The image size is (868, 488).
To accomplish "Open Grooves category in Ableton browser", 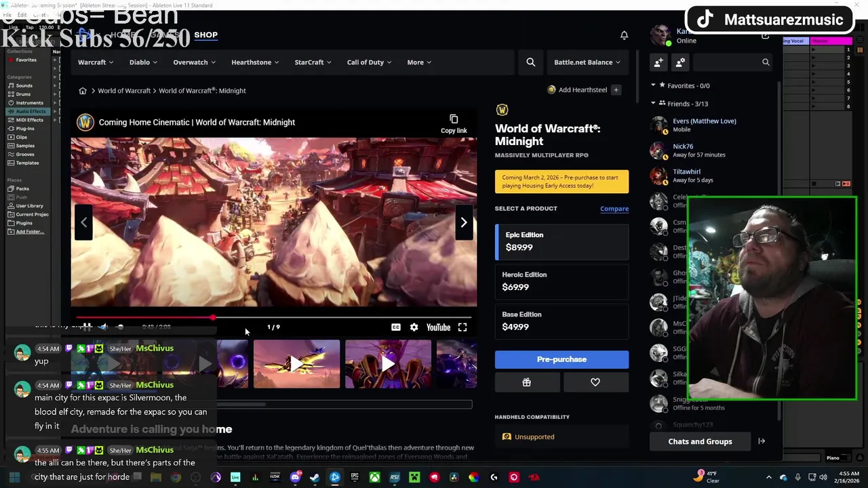I will pyautogui.click(x=25, y=155).
